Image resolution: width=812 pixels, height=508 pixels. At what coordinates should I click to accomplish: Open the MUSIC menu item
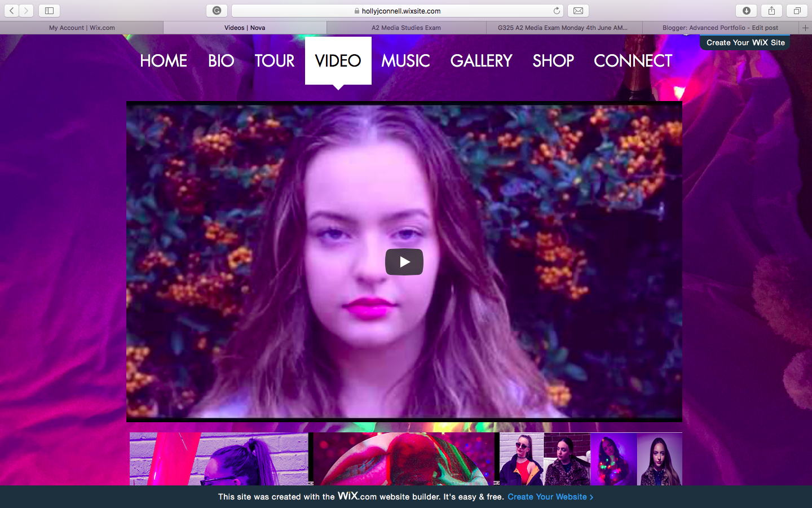point(405,60)
